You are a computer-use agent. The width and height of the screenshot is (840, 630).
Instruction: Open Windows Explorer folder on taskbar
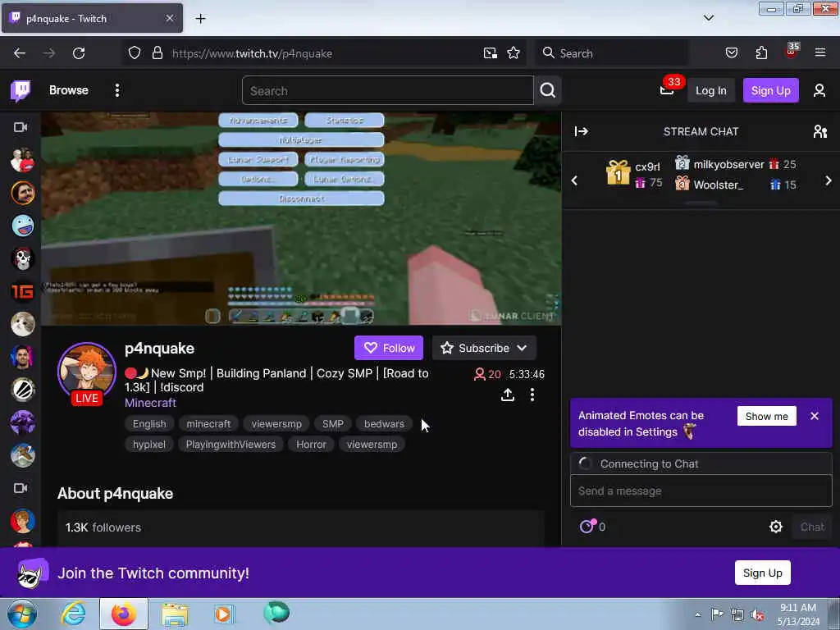click(175, 614)
